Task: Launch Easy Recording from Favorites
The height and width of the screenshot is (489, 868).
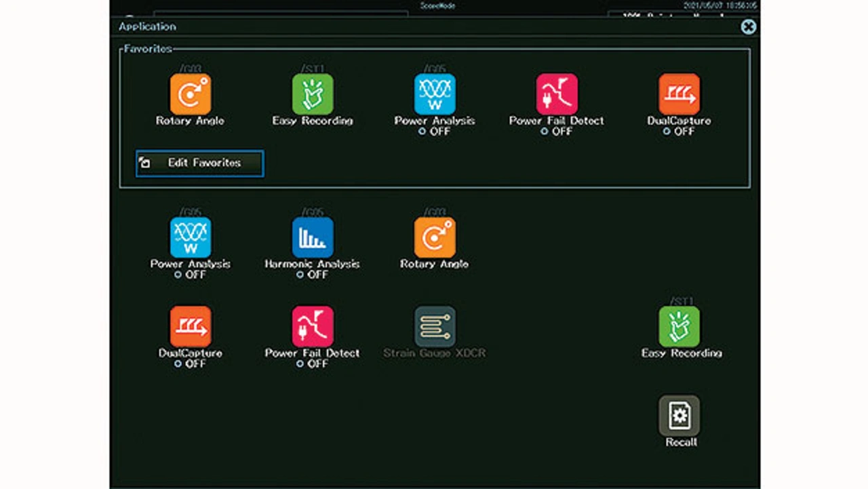Action: (x=313, y=95)
